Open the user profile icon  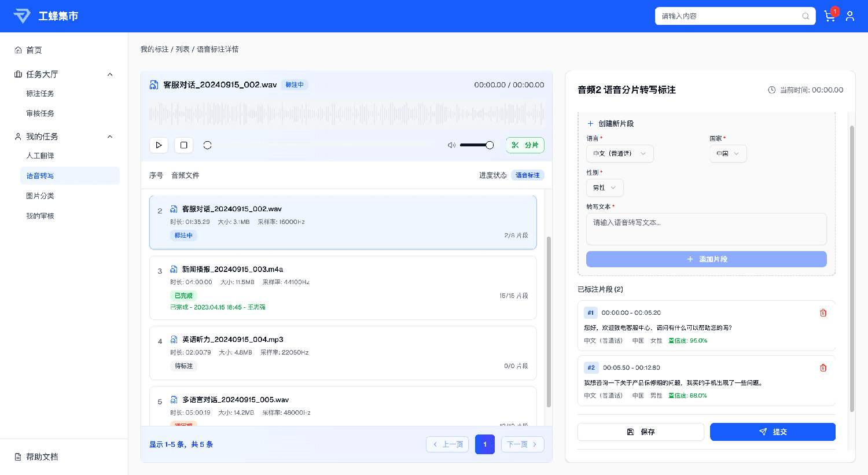pos(850,16)
